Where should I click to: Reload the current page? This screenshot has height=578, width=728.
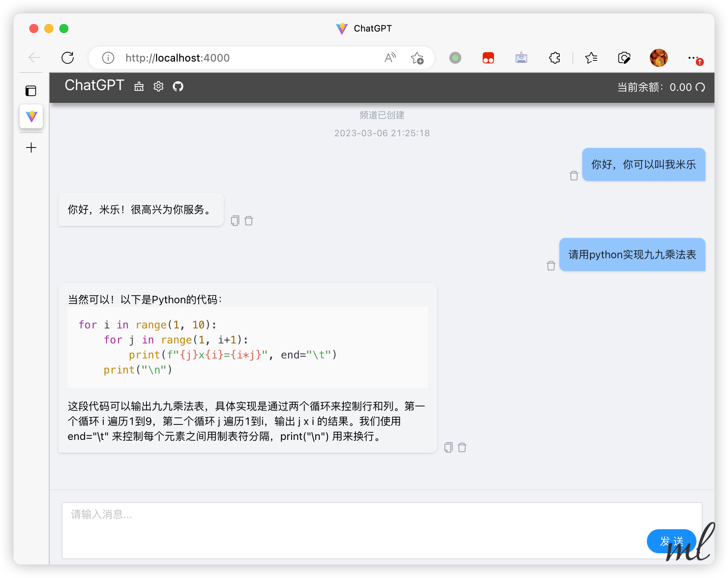68,58
